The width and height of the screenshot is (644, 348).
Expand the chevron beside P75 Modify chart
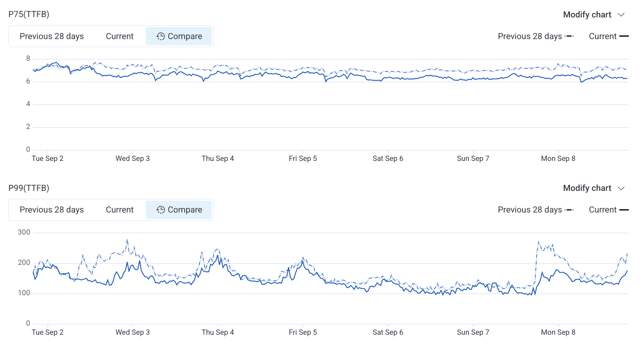(621, 15)
